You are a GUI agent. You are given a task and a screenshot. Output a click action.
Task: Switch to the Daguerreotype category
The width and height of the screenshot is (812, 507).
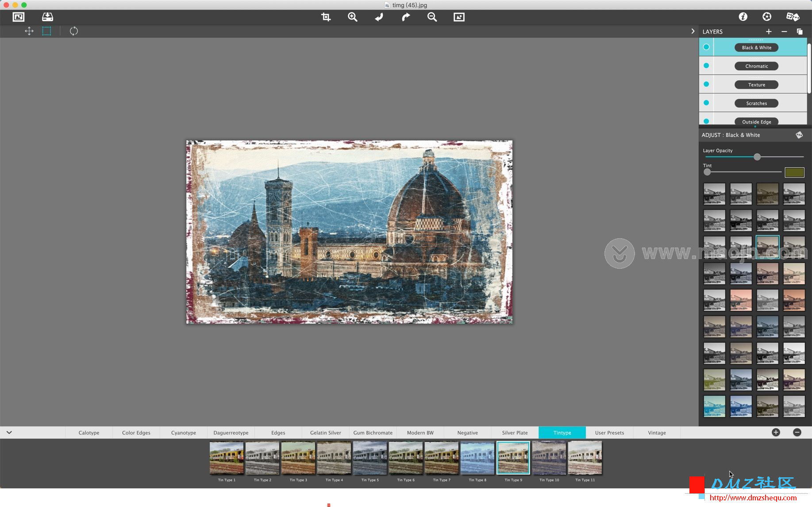tap(231, 433)
